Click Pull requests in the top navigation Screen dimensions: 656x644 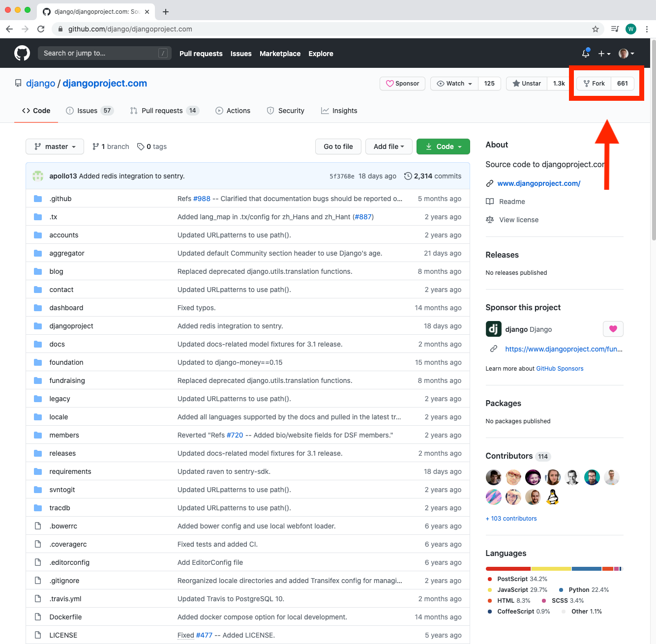point(201,54)
